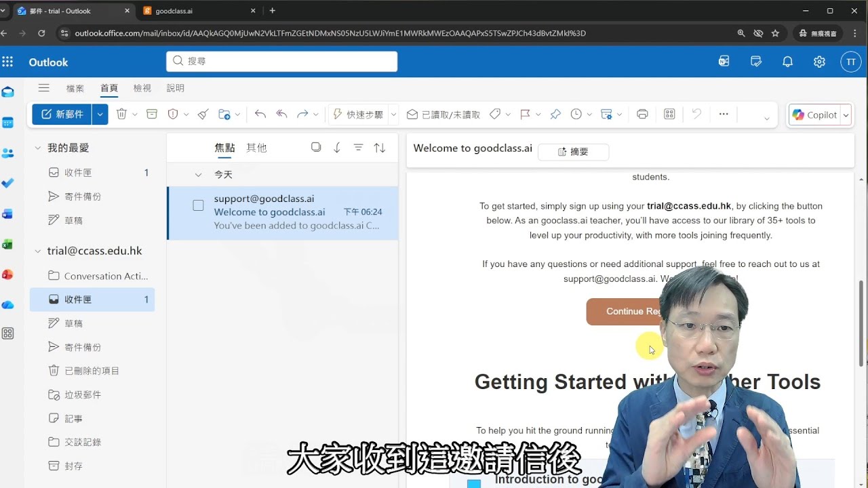Click the Categorize tag icon
This screenshot has width=868, height=488.
(x=495, y=115)
